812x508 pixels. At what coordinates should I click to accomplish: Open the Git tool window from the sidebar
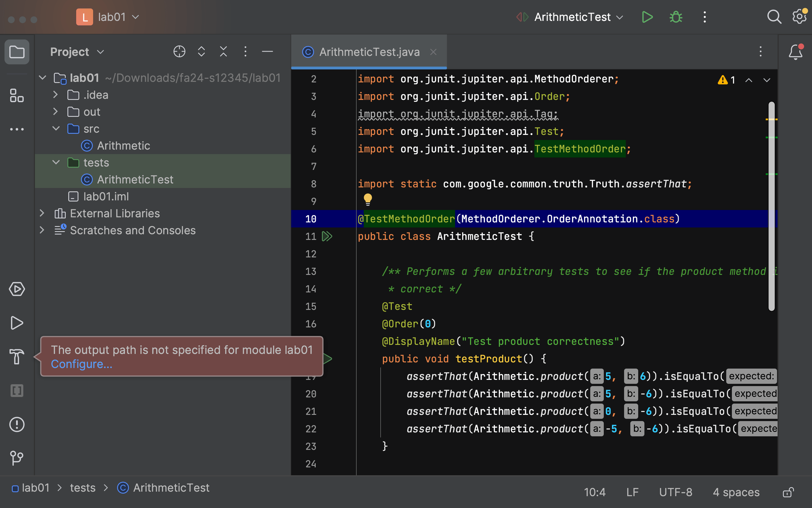(x=17, y=457)
